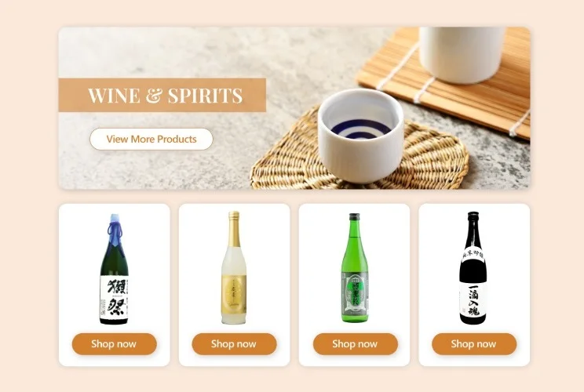The image size is (584, 392).
Task: Click the gold foil neck of second bottle
Action: coord(234,230)
